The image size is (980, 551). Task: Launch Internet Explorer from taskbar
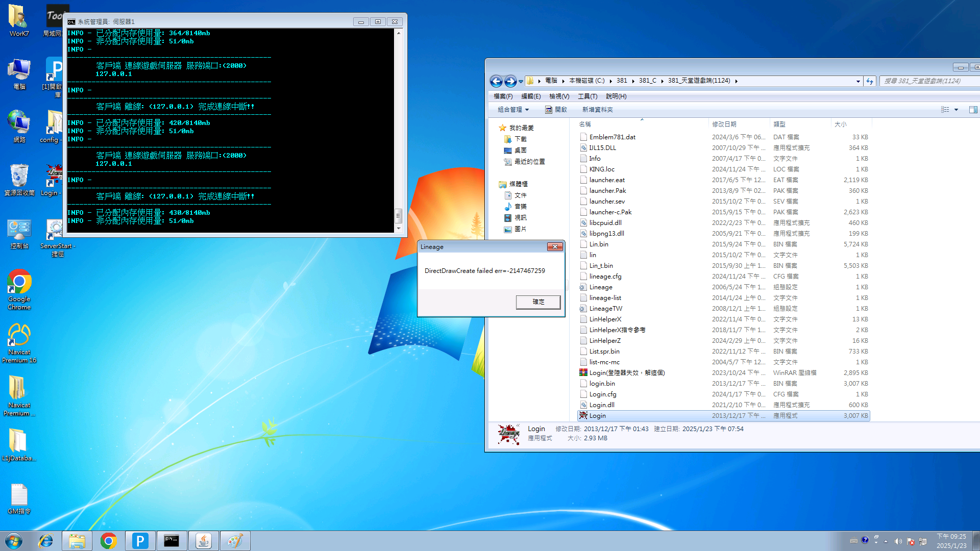click(46, 541)
